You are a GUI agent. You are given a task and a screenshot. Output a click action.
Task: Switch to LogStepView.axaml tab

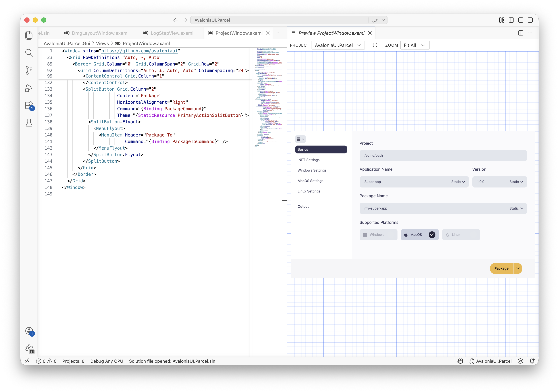point(172,33)
